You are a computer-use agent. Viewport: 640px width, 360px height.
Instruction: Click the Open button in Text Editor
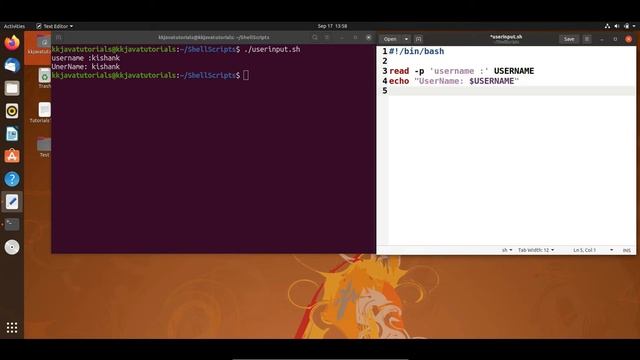point(390,39)
